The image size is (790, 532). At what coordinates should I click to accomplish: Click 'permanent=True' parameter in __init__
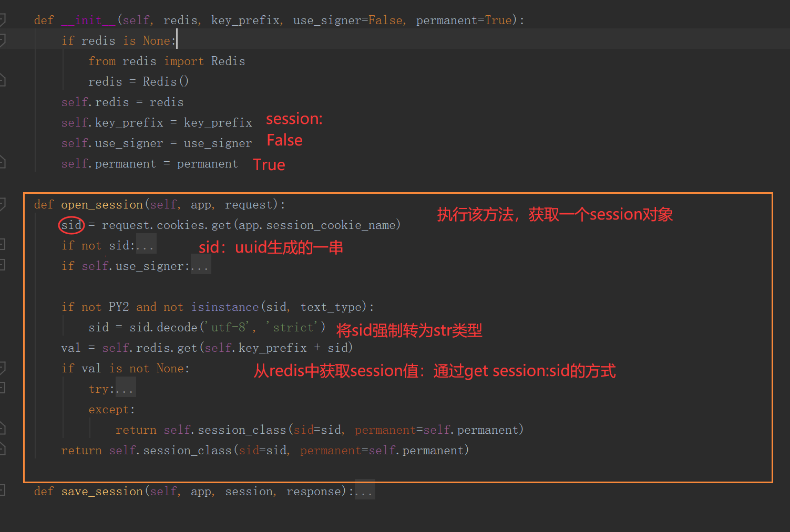(464, 20)
